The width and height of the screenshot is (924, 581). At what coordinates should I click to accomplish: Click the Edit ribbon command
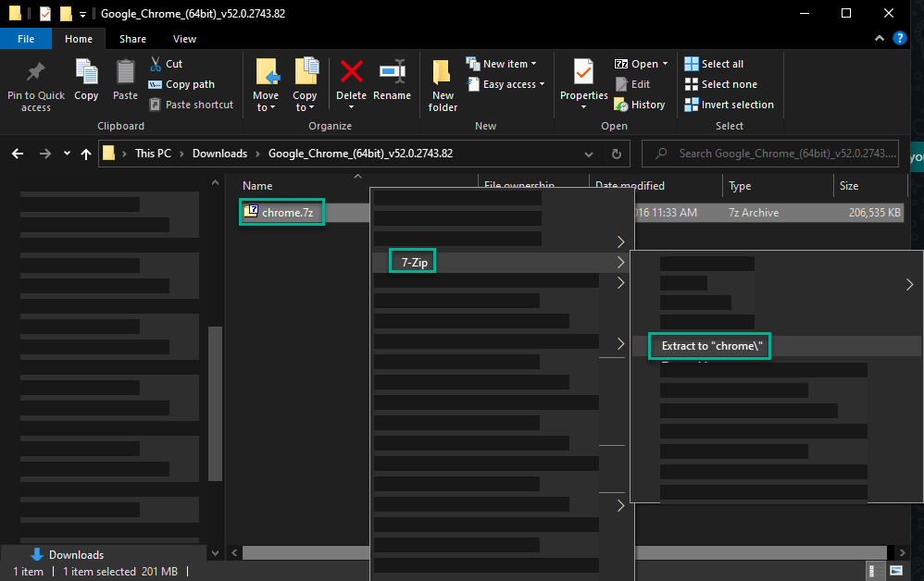coord(632,84)
